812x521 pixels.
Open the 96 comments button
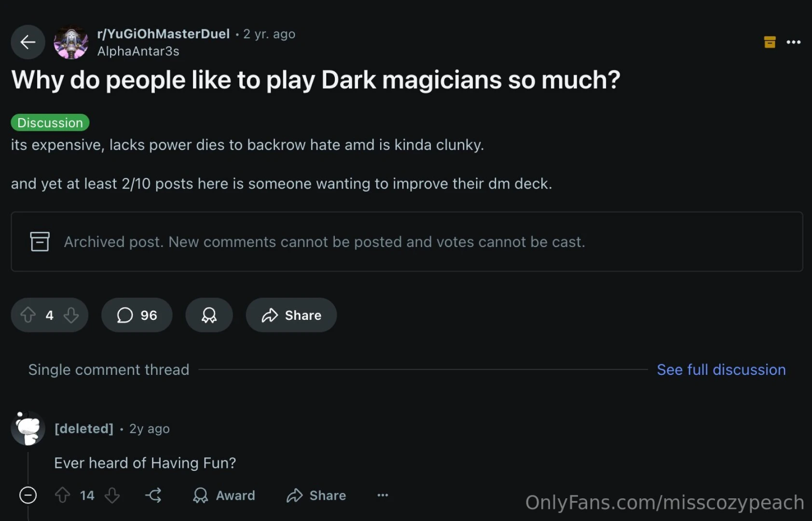137,315
